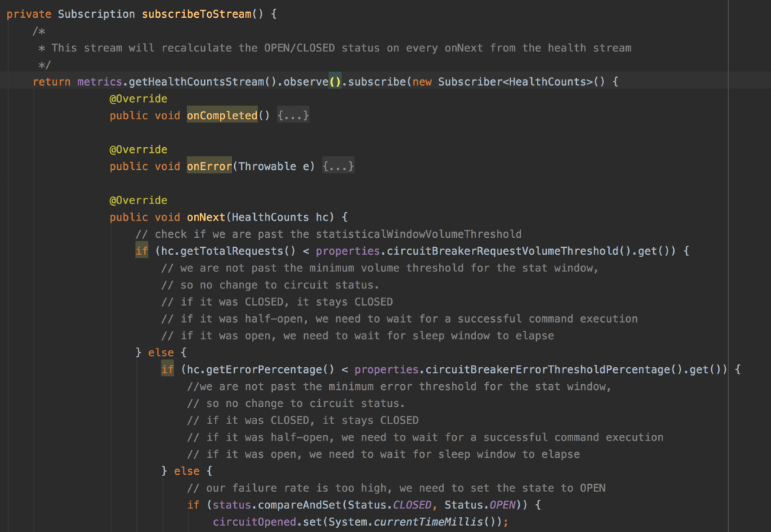This screenshot has width=771, height=532.
Task: Click the highlighted if before hc.getErrorPercentage
Action: pos(167,369)
